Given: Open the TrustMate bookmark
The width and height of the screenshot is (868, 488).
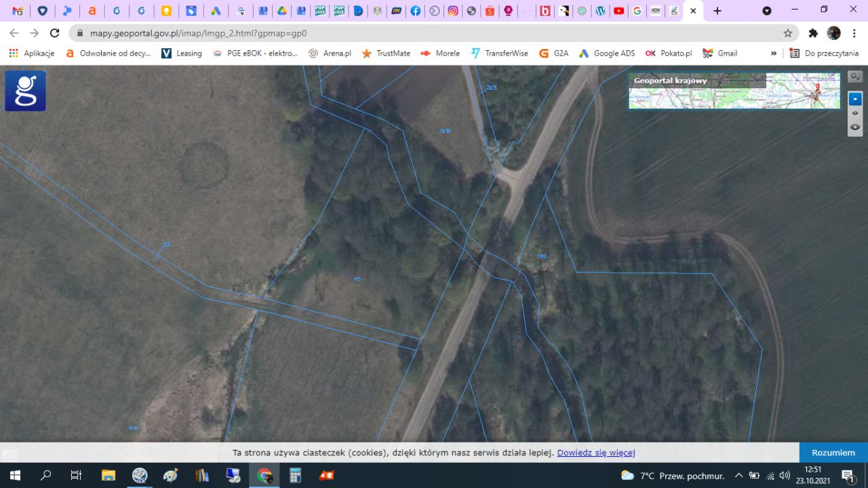Looking at the screenshot, I should tap(386, 53).
